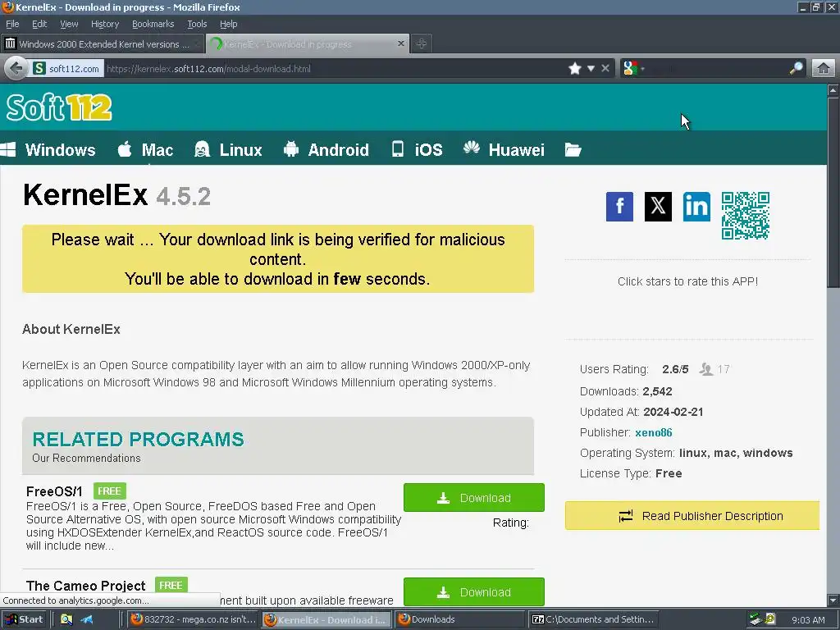Click the address bar URL field
This screenshot has height=630, width=840.
click(335, 69)
